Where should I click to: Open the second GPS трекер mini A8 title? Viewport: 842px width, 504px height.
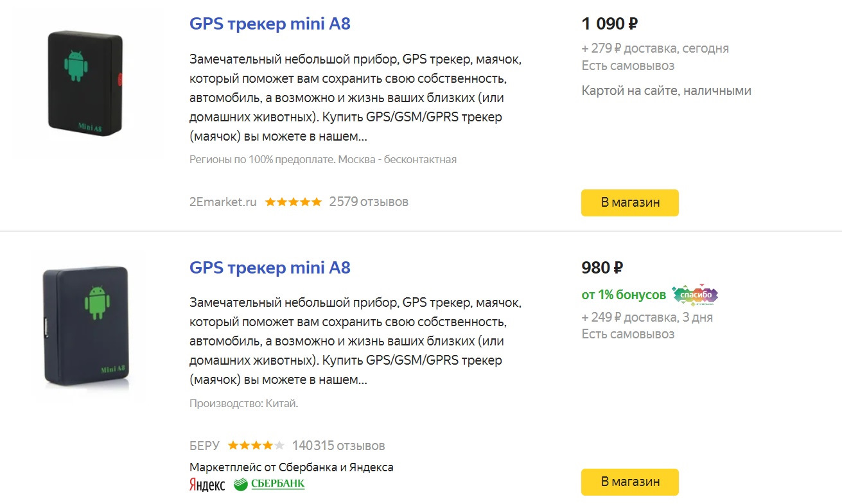270,268
